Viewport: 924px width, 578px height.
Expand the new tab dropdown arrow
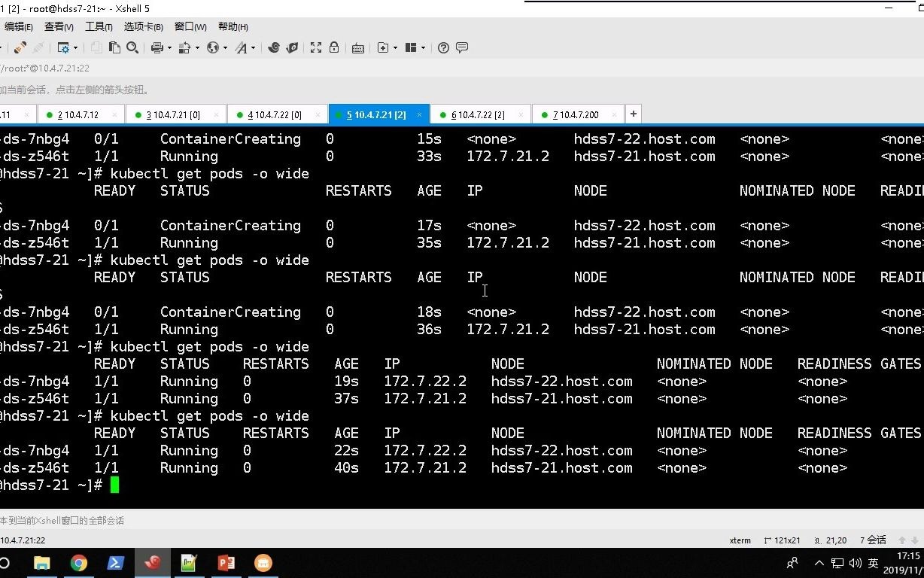(395, 48)
